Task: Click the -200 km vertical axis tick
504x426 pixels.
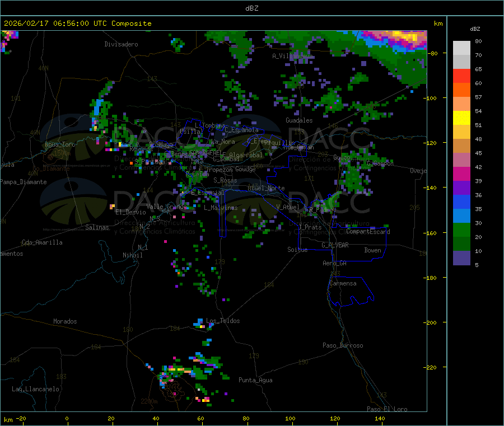Action: tap(431, 322)
